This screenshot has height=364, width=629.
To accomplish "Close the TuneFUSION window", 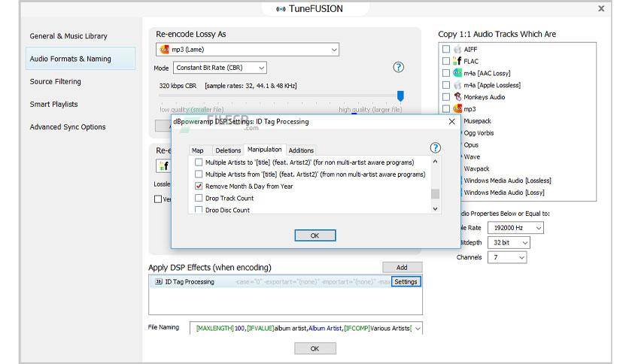I will (601, 8).
